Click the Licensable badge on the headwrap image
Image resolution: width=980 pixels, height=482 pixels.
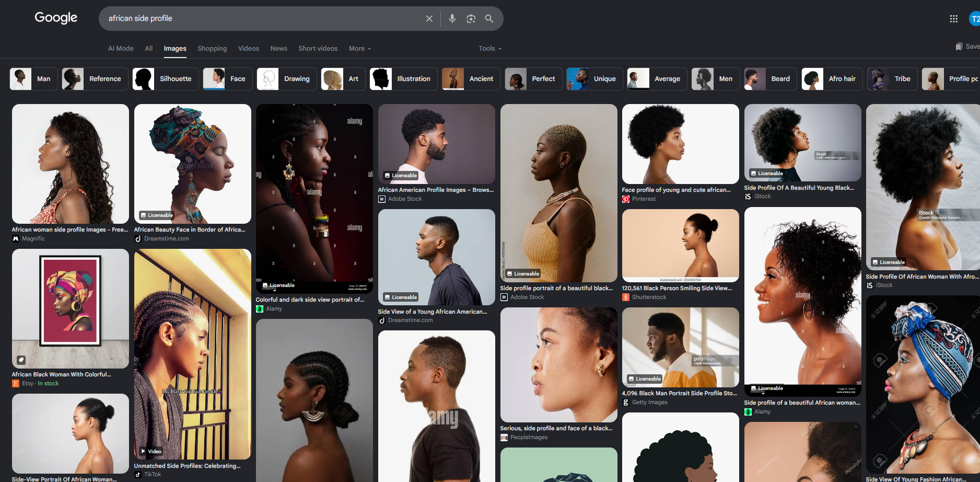pos(156,215)
